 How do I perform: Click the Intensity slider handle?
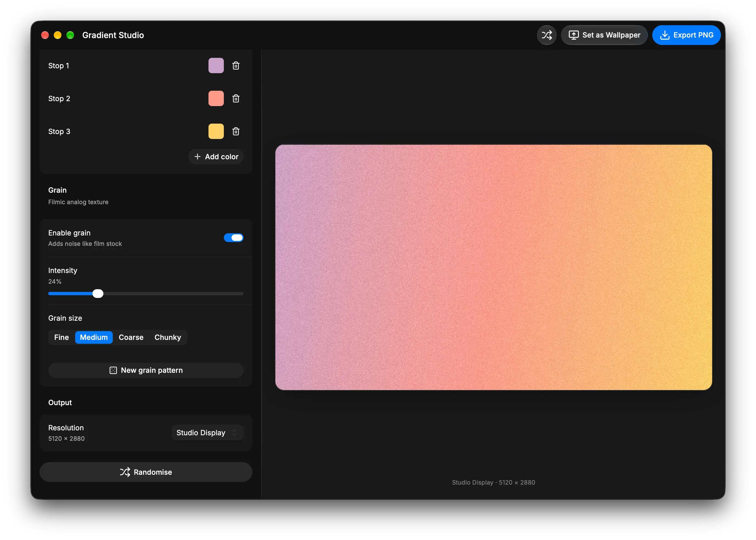click(x=98, y=294)
